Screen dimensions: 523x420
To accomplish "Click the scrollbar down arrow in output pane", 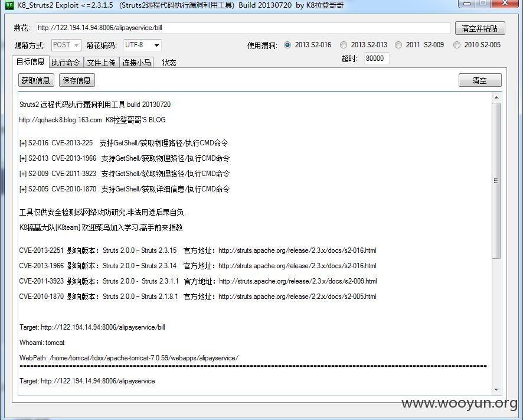I will click(x=496, y=390).
